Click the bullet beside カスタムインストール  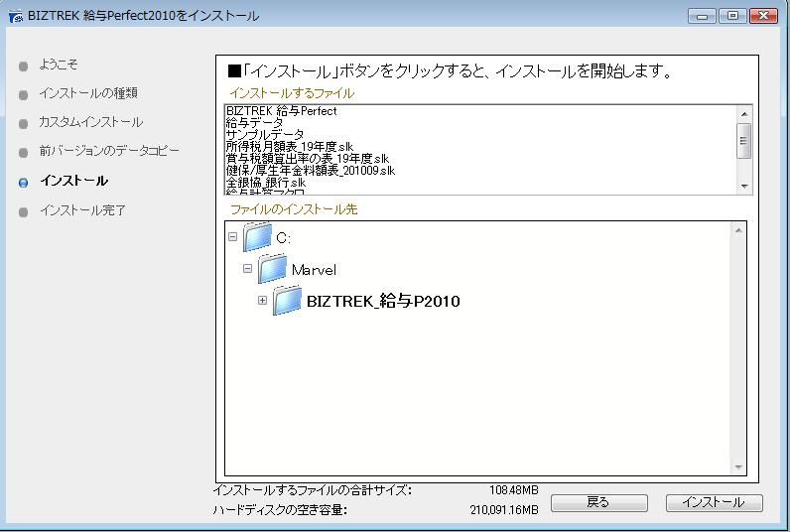[x=23, y=123]
